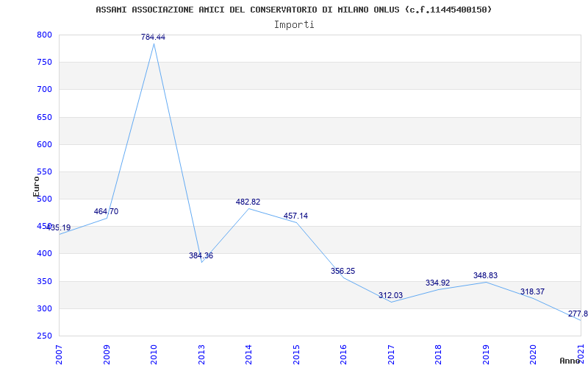Screen dimensions: 588x368
Task: Click the Euro y-axis title
Action: (36, 187)
